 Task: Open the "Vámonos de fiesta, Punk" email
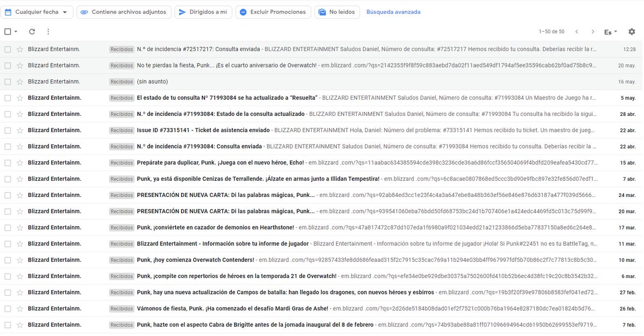coord(232,309)
